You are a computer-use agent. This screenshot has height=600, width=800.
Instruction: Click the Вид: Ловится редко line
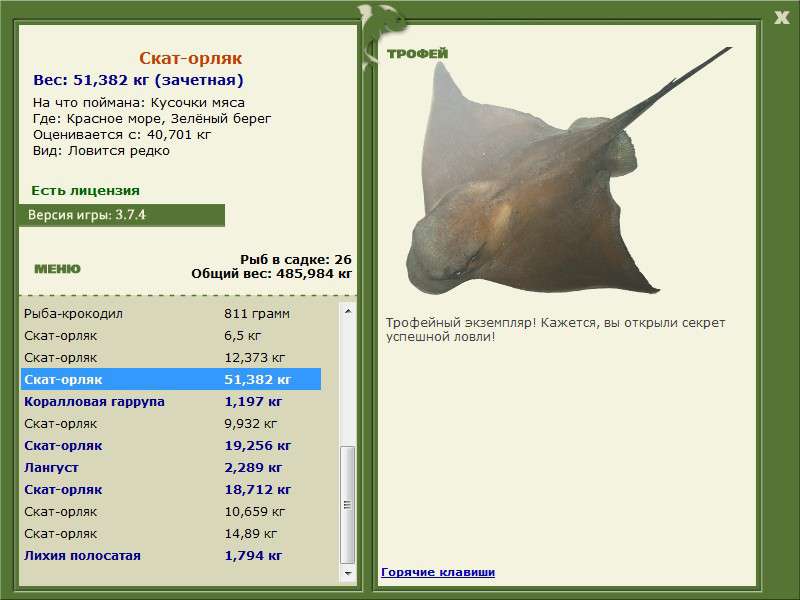101,151
